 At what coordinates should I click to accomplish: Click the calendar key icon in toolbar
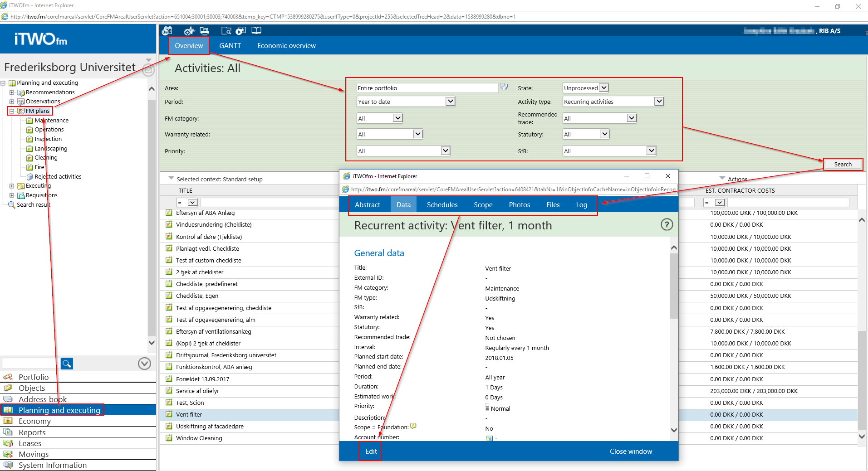tap(167, 31)
